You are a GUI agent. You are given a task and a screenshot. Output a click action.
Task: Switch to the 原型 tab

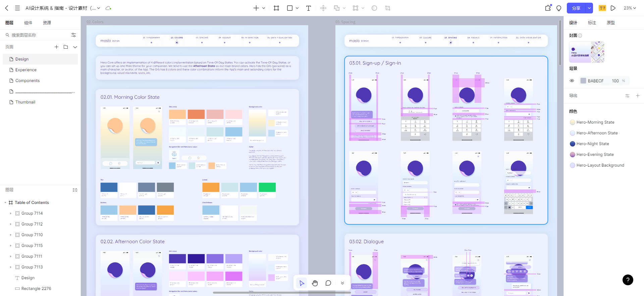tap(611, 23)
